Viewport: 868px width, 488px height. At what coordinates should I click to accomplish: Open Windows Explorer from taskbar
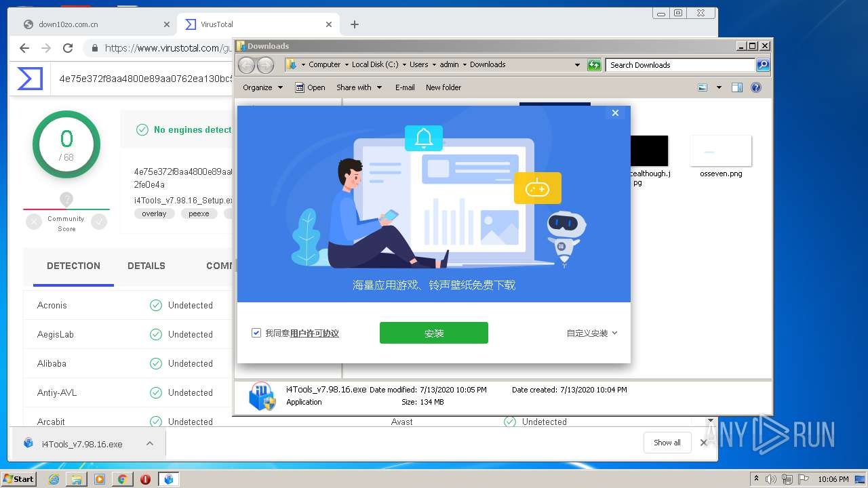[x=77, y=479]
